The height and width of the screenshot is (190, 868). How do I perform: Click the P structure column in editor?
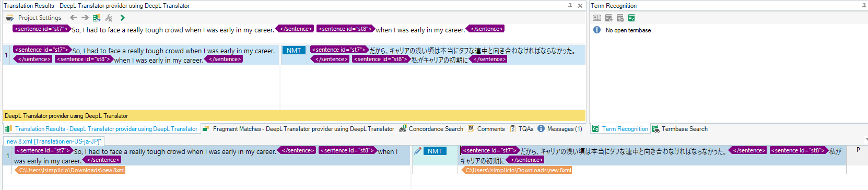click(858, 150)
